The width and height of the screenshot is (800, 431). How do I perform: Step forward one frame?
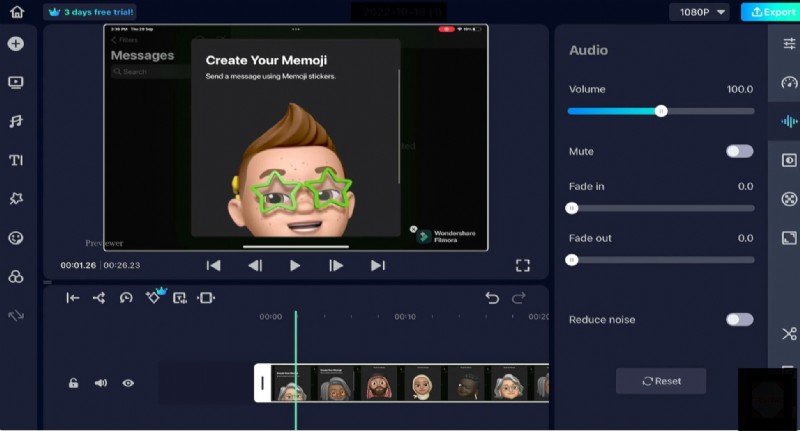pyautogui.click(x=336, y=265)
